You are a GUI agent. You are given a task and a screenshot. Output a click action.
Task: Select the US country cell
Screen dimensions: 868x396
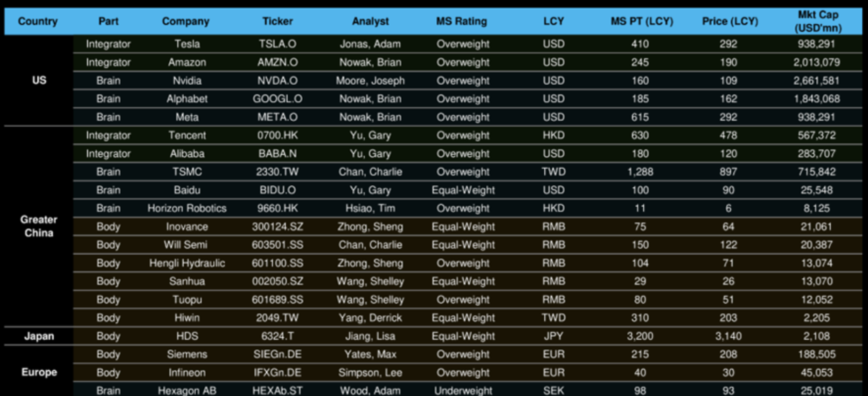(x=39, y=80)
